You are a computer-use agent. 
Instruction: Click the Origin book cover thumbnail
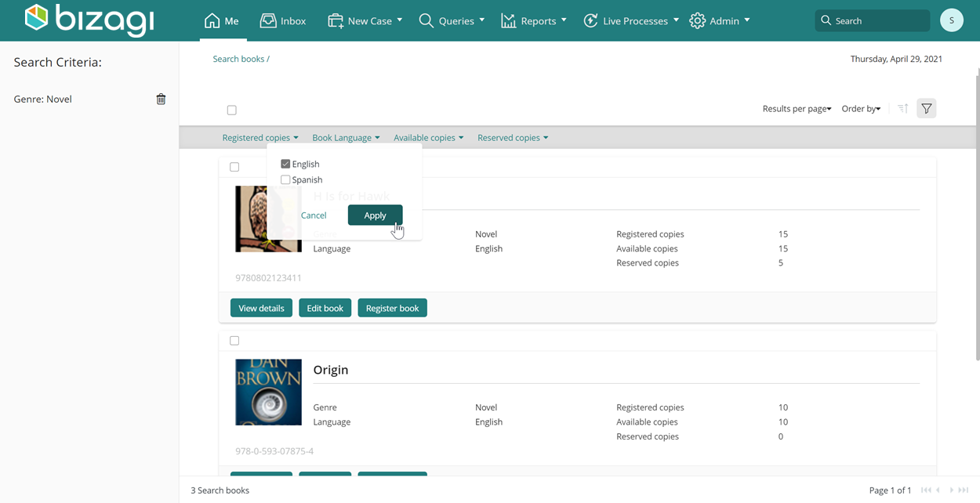(x=268, y=393)
